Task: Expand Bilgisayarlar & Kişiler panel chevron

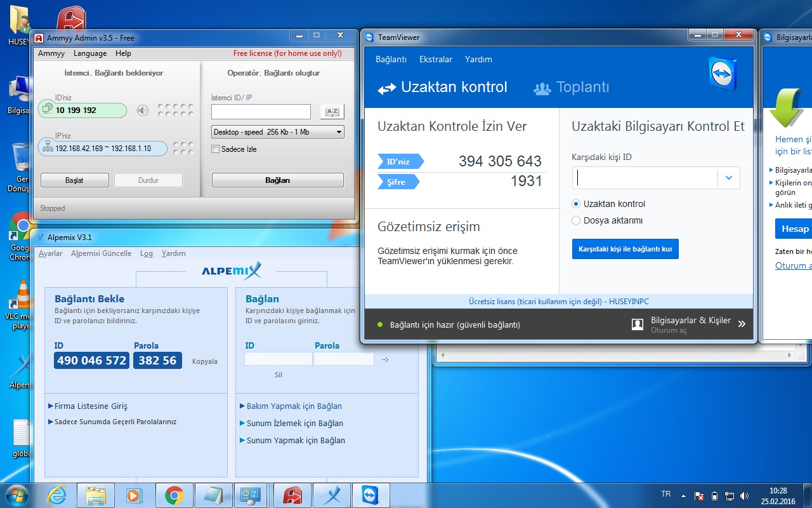Action: (742, 324)
